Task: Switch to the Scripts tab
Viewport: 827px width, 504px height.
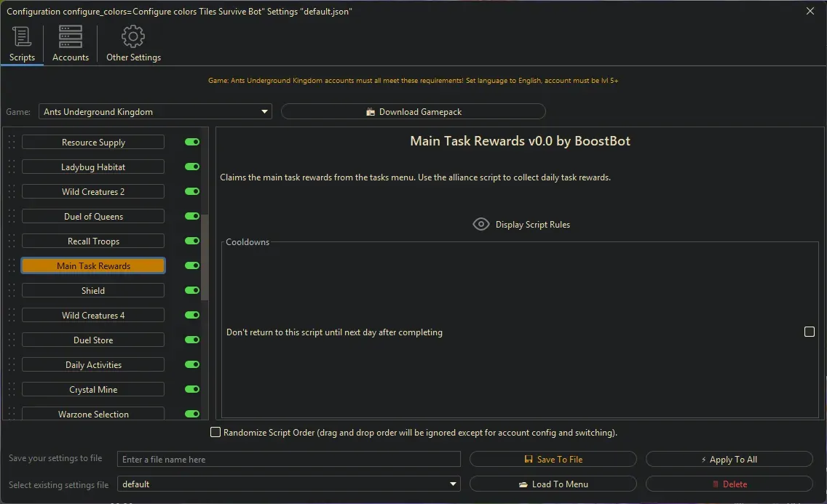Action: 22,43
